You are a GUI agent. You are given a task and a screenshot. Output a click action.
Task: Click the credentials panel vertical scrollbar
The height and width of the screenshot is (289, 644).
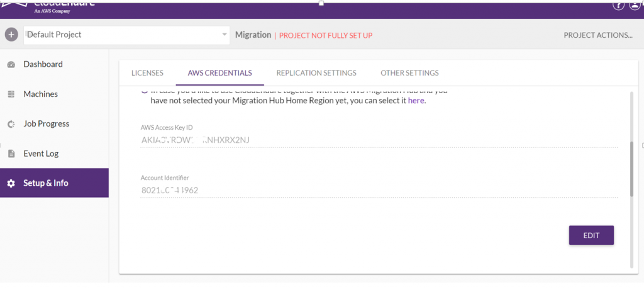tap(632, 169)
